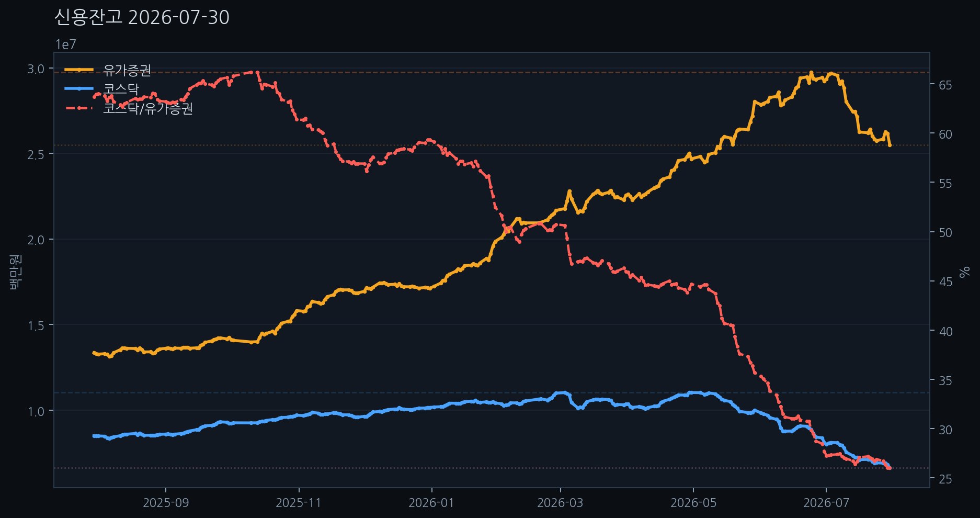Click the 2026-07 x-axis tick label
This screenshot has width=980, height=518.
point(826,503)
